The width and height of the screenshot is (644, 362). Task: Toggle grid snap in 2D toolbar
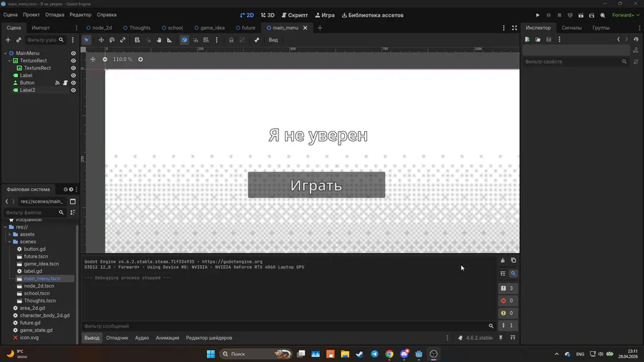coord(206,40)
